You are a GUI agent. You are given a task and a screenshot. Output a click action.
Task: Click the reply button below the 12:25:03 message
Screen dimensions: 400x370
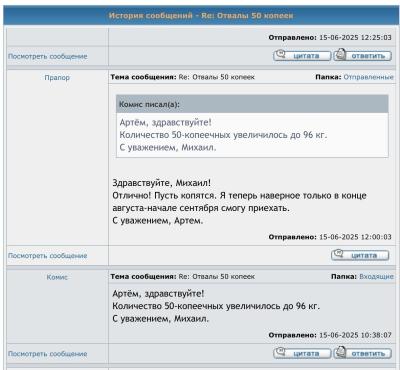(x=363, y=55)
